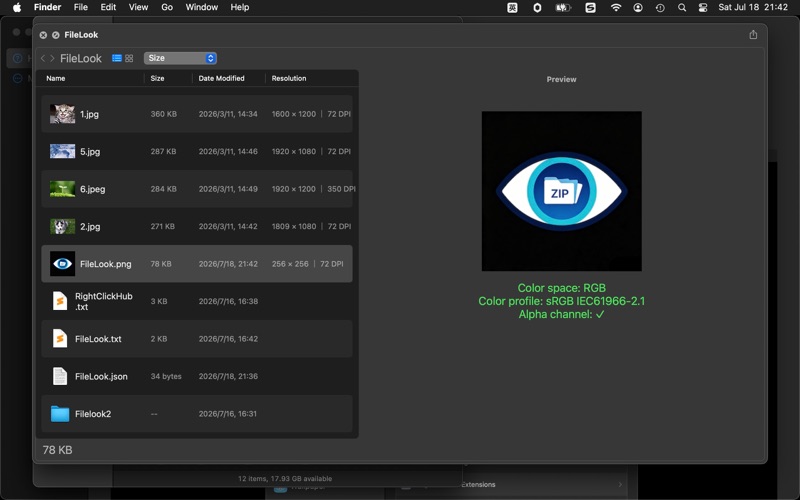Click the FileLook.png eye icon in list

62,264
